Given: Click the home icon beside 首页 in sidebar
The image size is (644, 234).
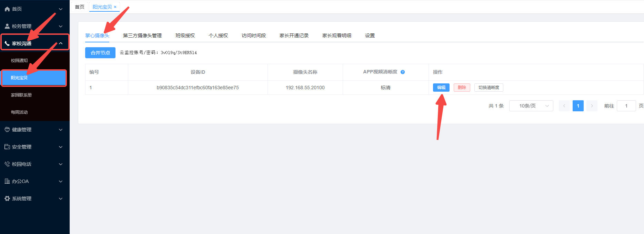Looking at the screenshot, I should (7, 9).
